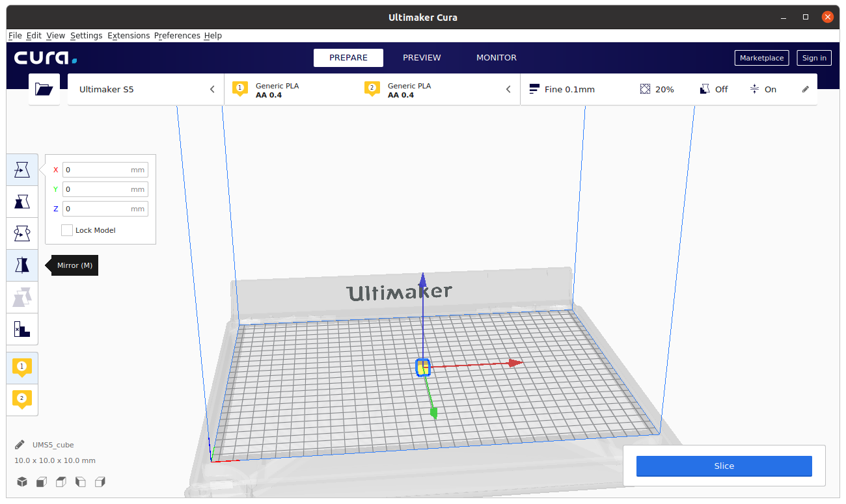Image resolution: width=846 pixels, height=504 pixels.
Task: Switch to top view cube icon
Action: [61, 482]
